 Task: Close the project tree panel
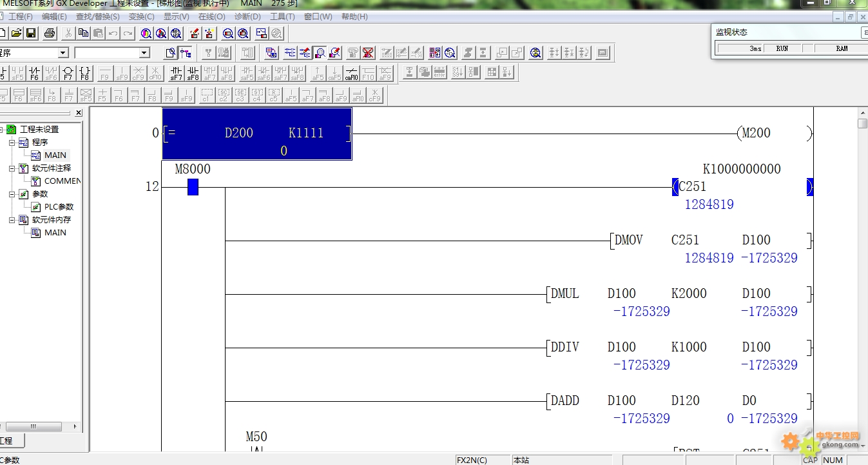[x=79, y=113]
